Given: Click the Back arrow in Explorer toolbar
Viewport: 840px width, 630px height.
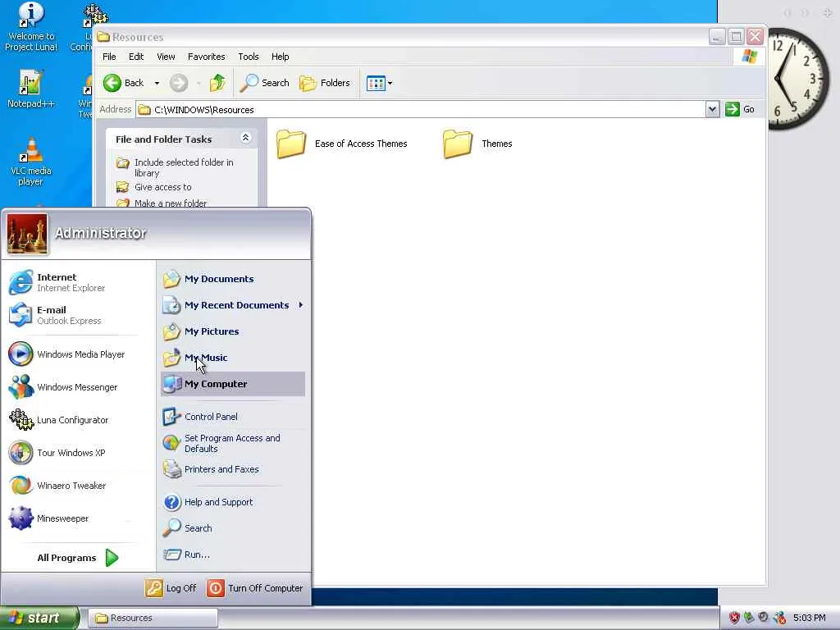Looking at the screenshot, I should point(124,83).
